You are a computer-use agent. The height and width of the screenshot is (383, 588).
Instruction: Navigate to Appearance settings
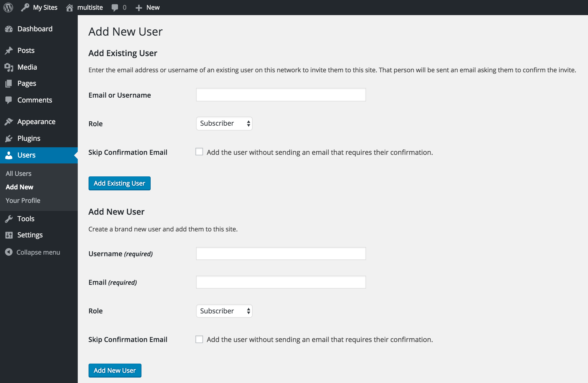36,122
